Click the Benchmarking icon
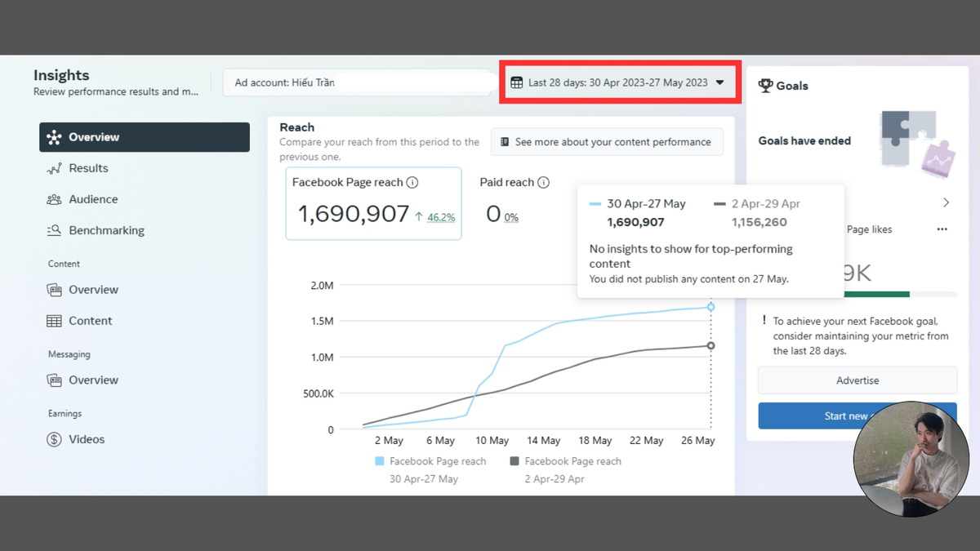Viewport: 980px width, 551px height. [x=54, y=230]
